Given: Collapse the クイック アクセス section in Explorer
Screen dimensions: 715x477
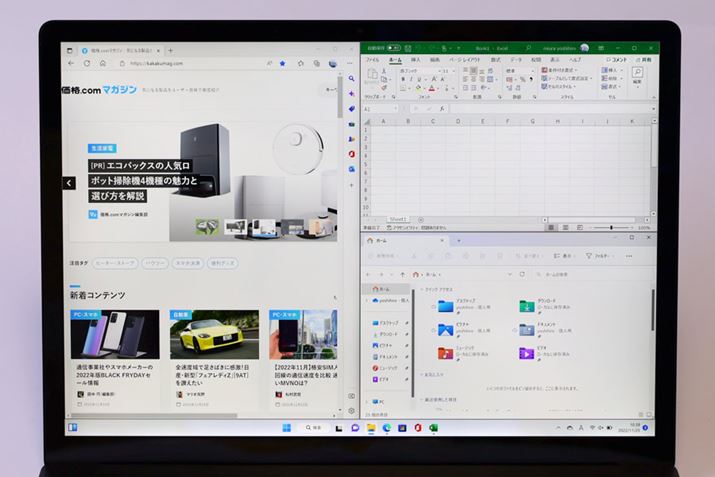Looking at the screenshot, I should click(420, 288).
